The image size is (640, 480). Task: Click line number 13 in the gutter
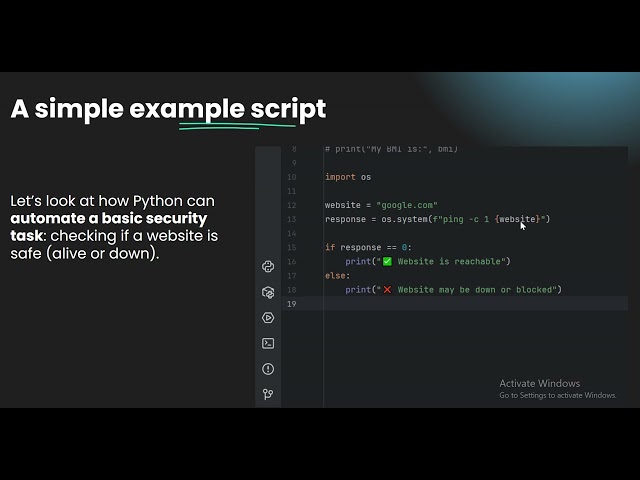click(x=291, y=219)
